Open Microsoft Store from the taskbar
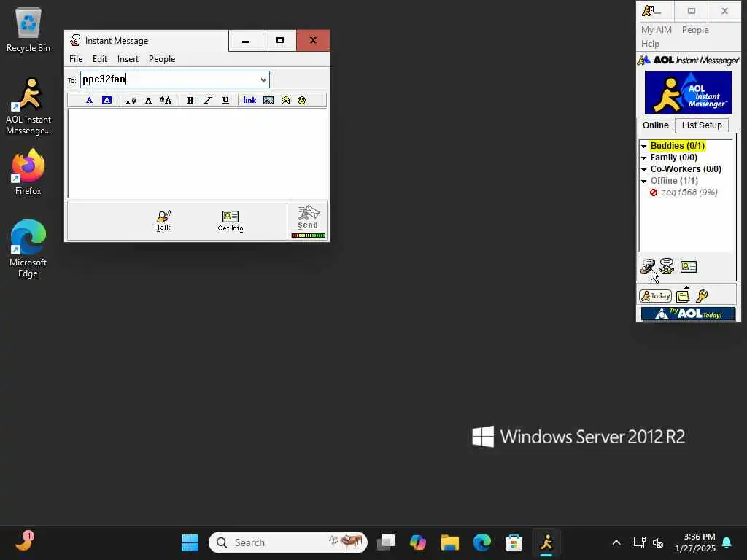This screenshot has height=560, width=747. click(514, 542)
